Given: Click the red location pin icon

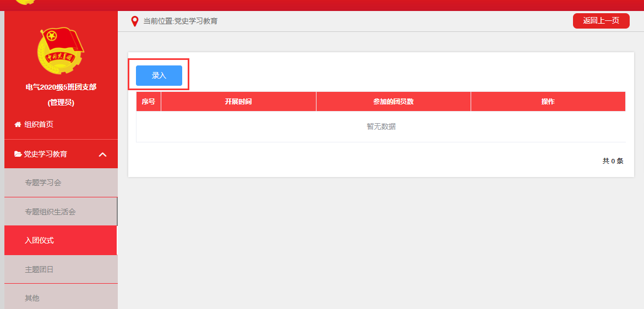Looking at the screenshot, I should (x=134, y=21).
